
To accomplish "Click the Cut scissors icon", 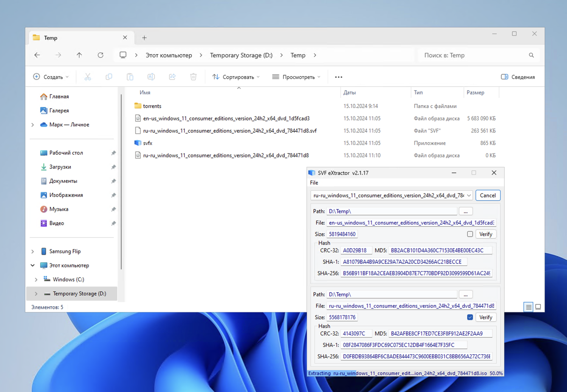I will [x=88, y=77].
